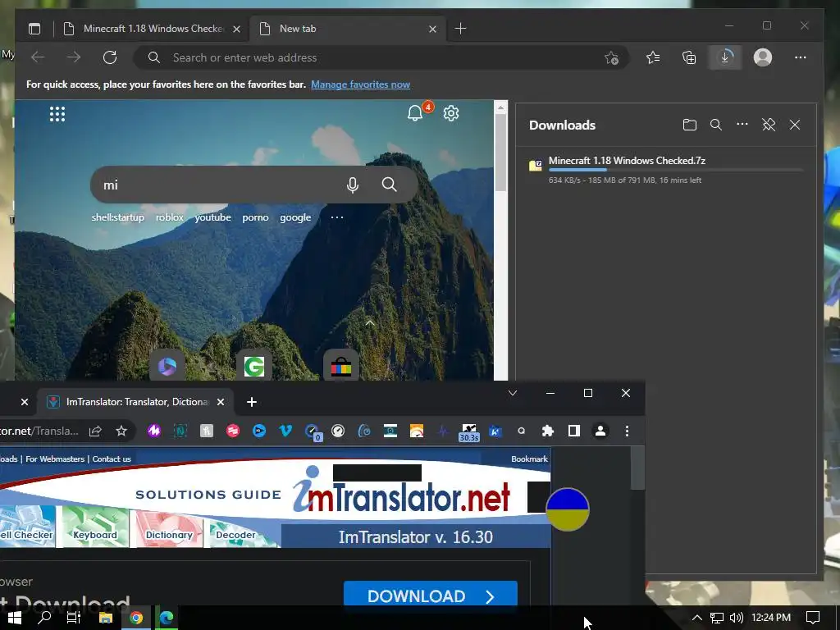Image resolution: width=840 pixels, height=630 pixels.
Task: Share this page from Chrome address bar
Action: pos(95,431)
